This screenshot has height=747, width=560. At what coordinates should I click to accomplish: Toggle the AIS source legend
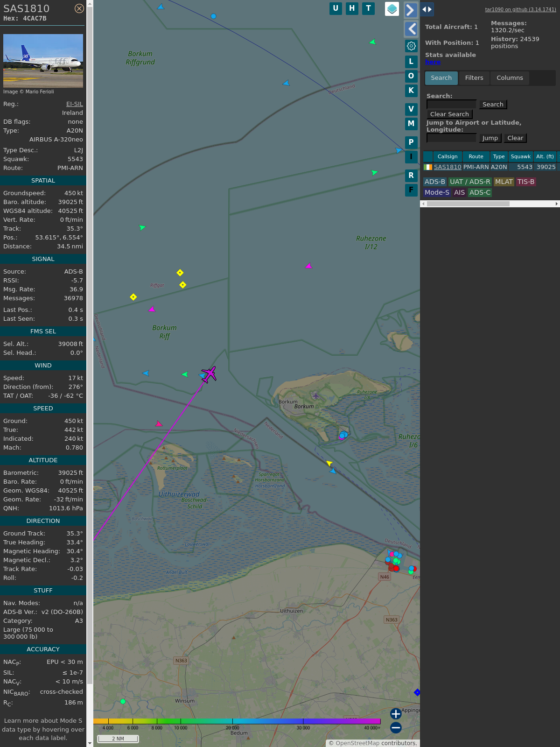(460, 192)
